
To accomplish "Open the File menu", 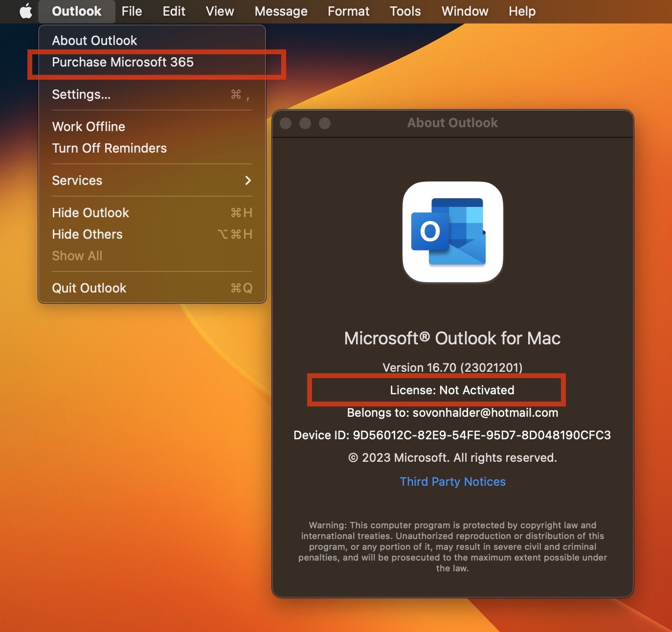I will pyautogui.click(x=132, y=11).
